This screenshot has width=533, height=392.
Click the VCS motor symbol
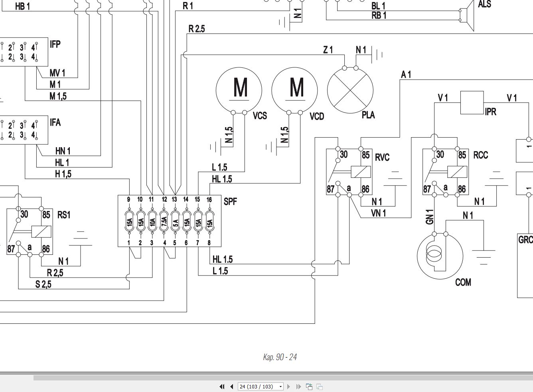[239, 90]
